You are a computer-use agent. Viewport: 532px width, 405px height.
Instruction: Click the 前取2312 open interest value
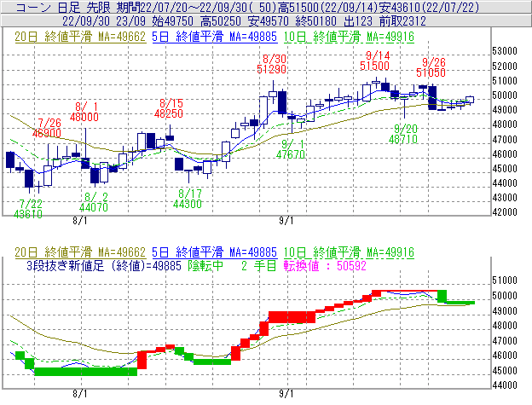click(x=402, y=21)
